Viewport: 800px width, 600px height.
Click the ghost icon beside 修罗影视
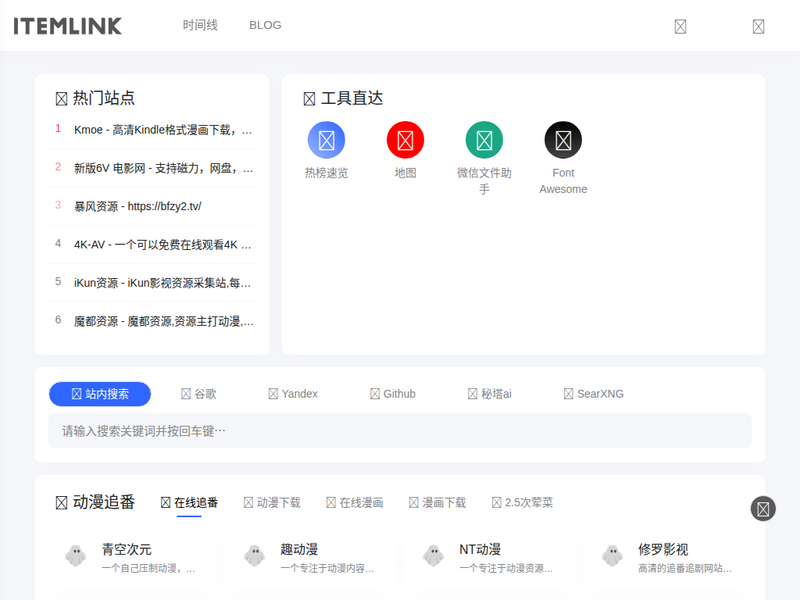(x=612, y=556)
